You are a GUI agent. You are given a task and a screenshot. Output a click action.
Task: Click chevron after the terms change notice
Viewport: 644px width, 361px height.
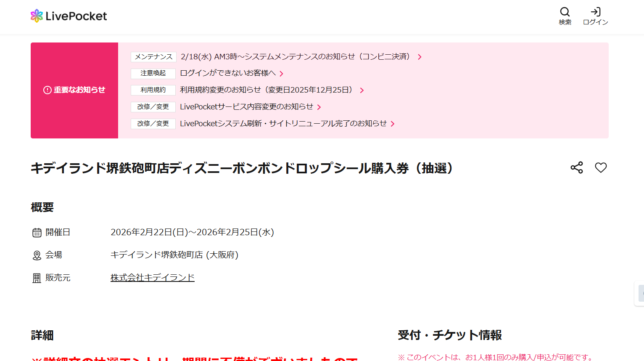[x=362, y=90]
